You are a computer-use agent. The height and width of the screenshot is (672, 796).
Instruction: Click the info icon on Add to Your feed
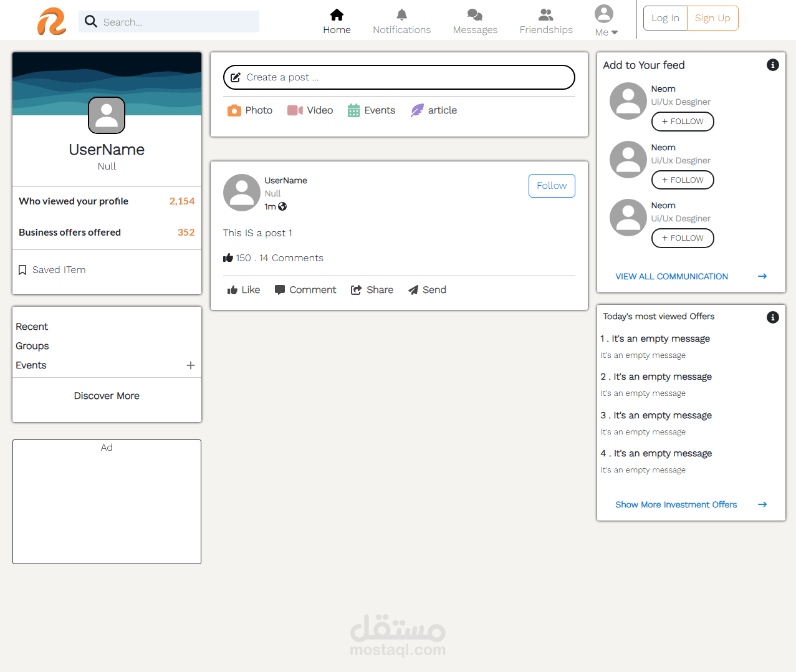pyautogui.click(x=773, y=64)
